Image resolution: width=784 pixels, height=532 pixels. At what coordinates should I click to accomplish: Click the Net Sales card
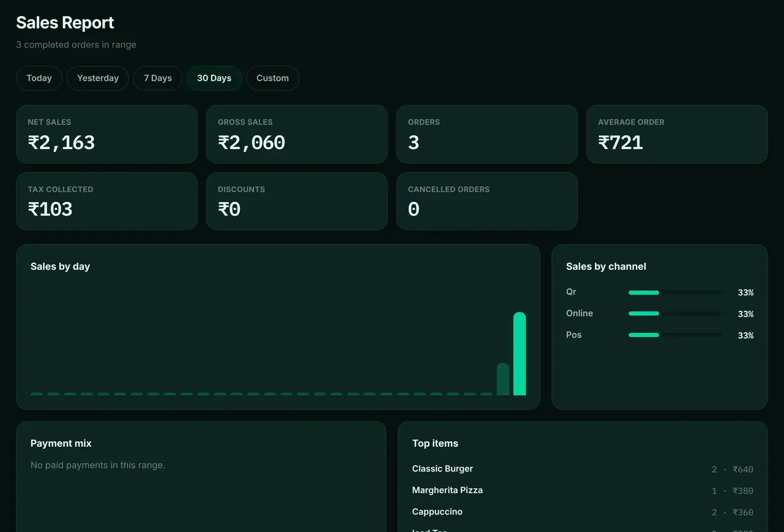click(107, 134)
